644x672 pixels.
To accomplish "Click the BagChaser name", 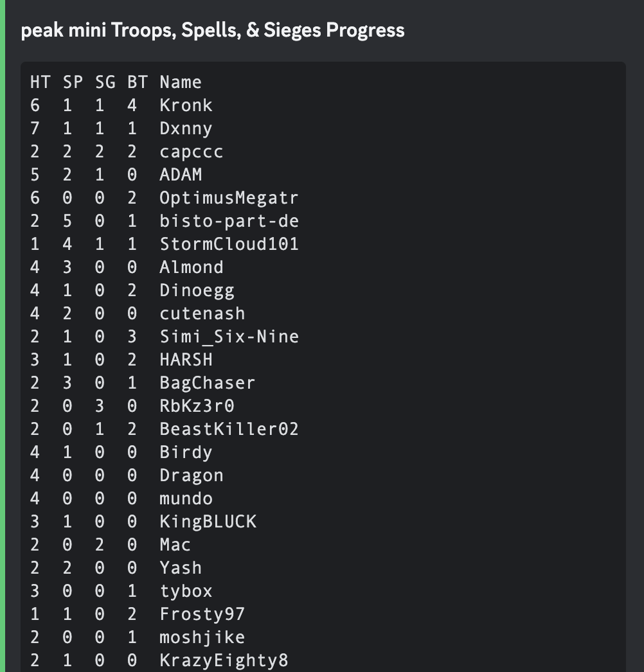I will tap(207, 383).
